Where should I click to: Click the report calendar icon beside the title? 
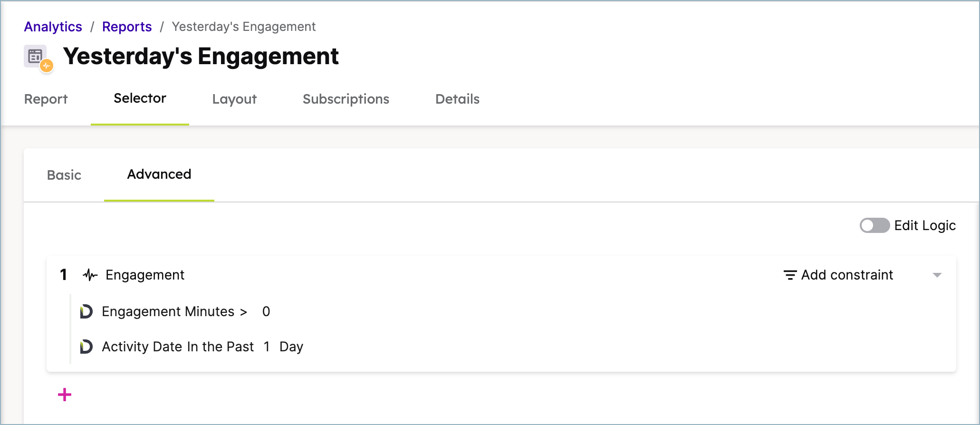pyautogui.click(x=35, y=56)
